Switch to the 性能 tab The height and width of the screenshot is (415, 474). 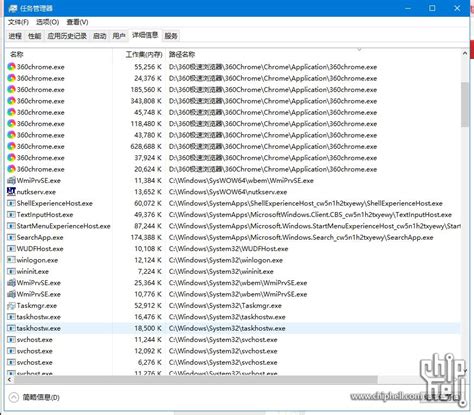click(34, 36)
